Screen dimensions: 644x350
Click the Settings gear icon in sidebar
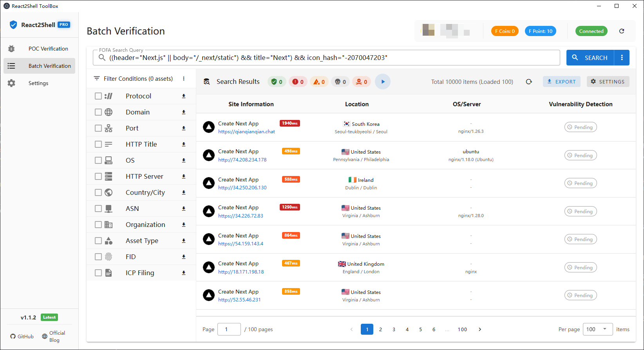tap(11, 83)
